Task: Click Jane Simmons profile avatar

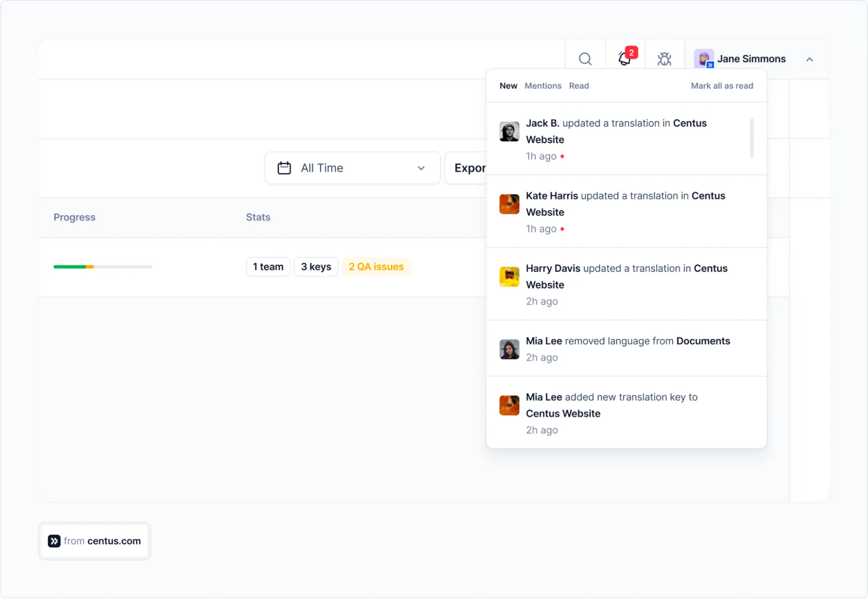Action: (703, 59)
